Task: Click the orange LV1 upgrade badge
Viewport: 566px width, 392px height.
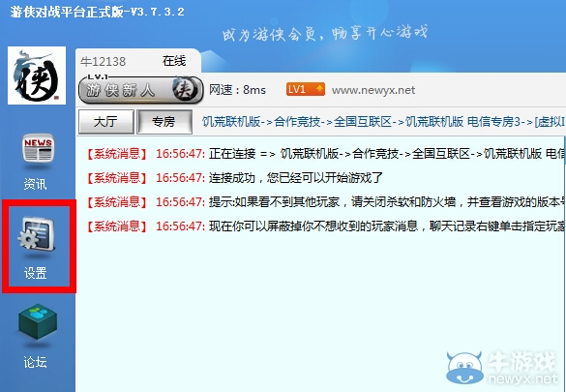Action: coord(306,89)
